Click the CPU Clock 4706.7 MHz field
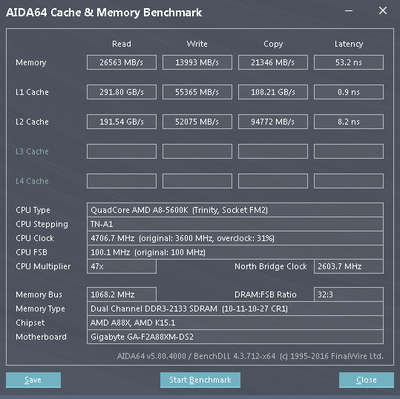400x399 pixels. 235,238
